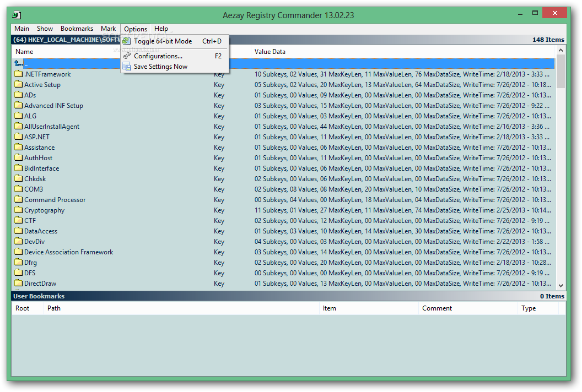The image size is (582, 392).
Task: Click the COM3 row value data text
Action: click(403, 189)
